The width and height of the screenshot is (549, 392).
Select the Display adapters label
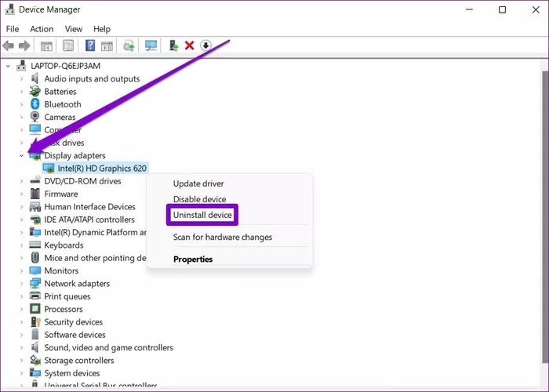coord(75,155)
